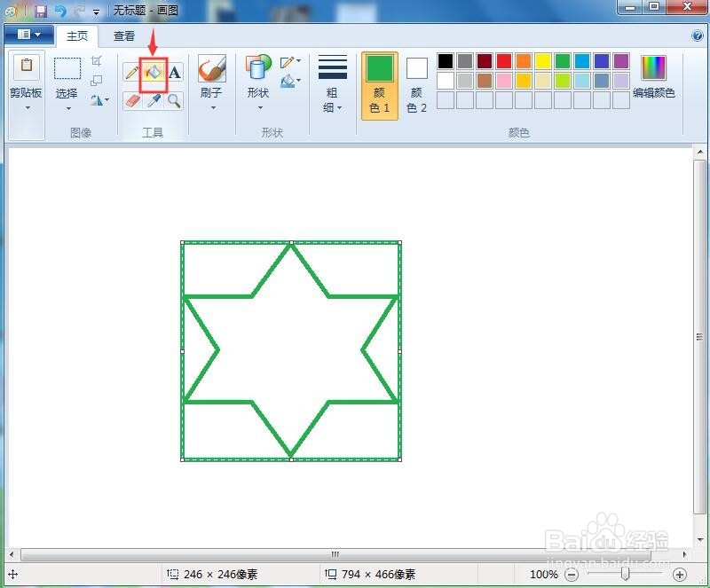
Task: Open the shape Outline dropdown
Action: [290, 61]
